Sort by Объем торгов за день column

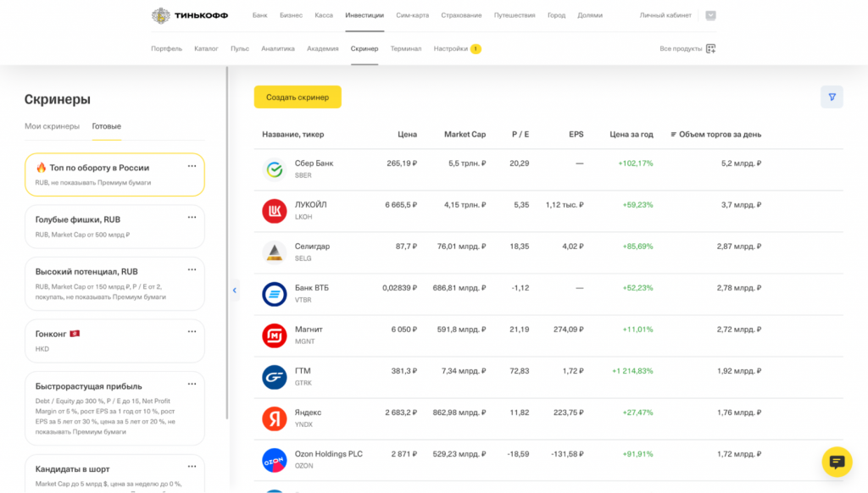click(x=719, y=134)
